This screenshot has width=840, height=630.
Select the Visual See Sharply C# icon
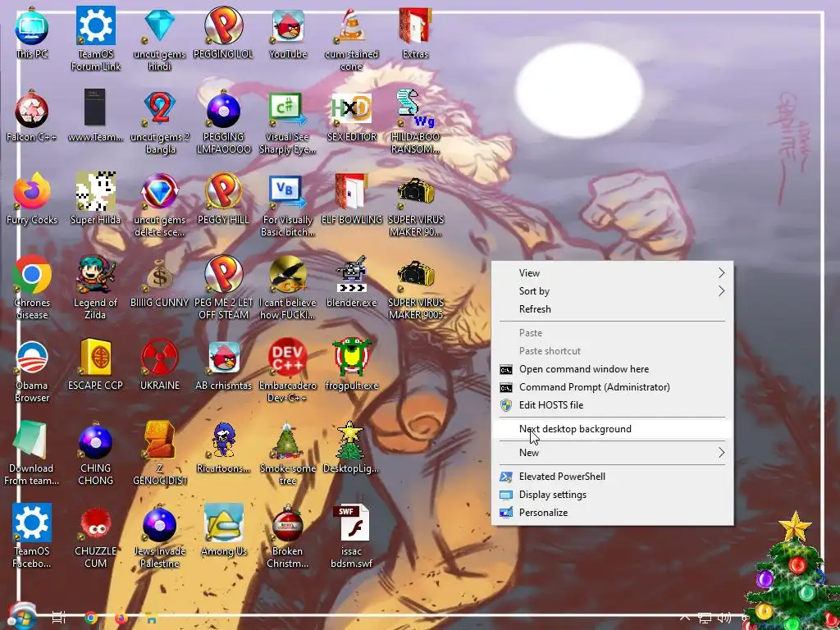[288, 121]
